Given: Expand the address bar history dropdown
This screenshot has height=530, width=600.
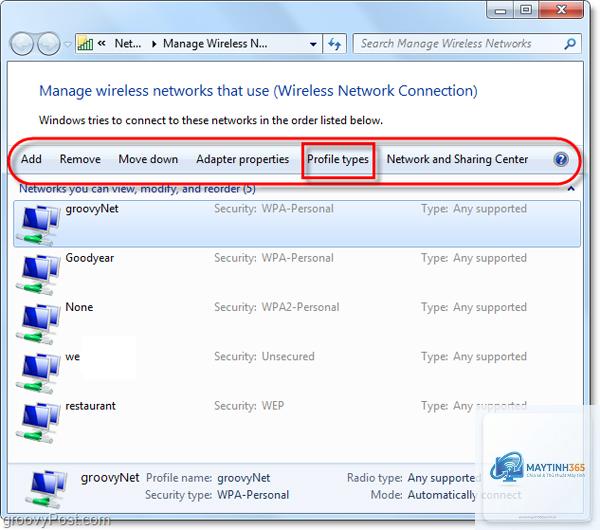Looking at the screenshot, I should point(313,44).
